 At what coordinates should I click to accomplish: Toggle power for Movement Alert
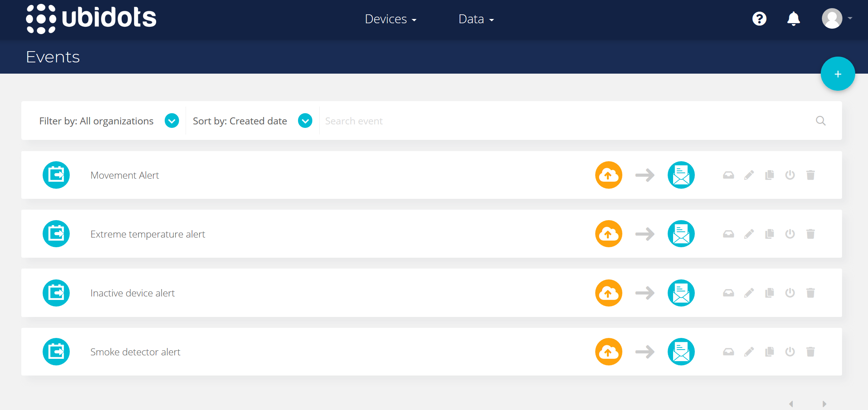click(790, 175)
